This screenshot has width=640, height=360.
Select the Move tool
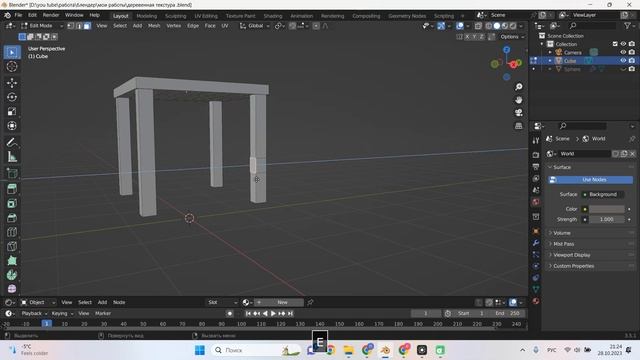point(12,83)
